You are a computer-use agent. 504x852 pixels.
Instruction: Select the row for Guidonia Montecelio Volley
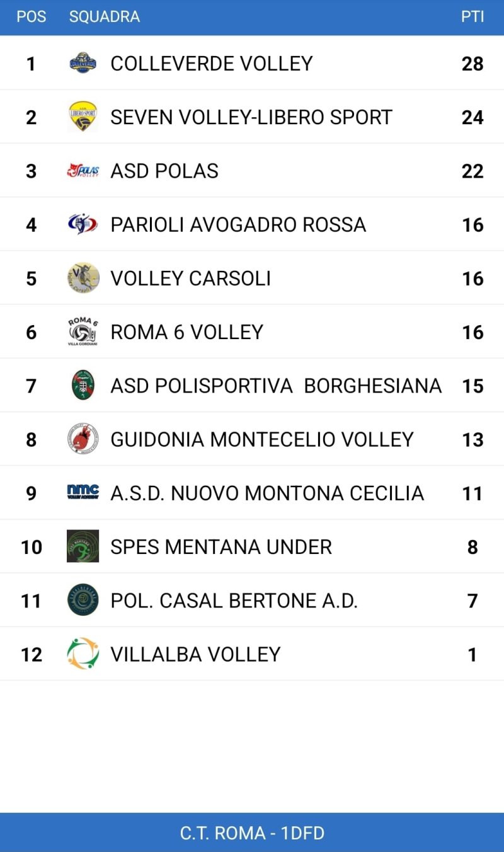click(252, 439)
